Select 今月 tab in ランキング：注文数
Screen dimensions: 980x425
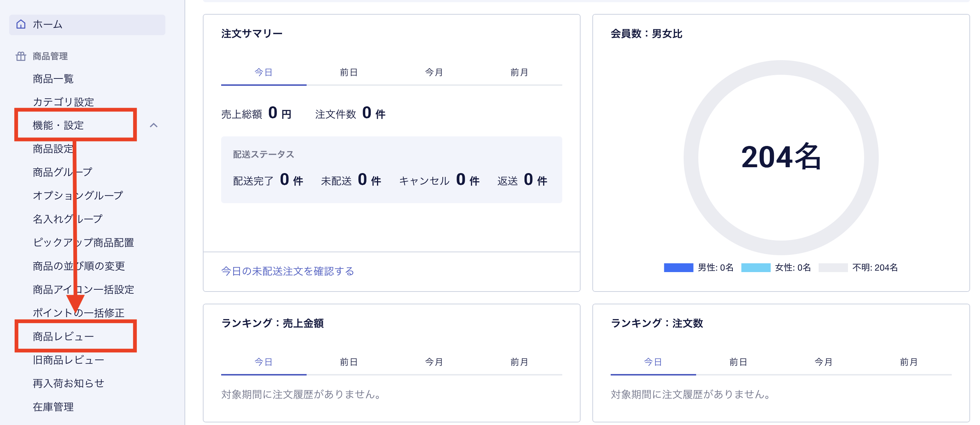tap(823, 362)
